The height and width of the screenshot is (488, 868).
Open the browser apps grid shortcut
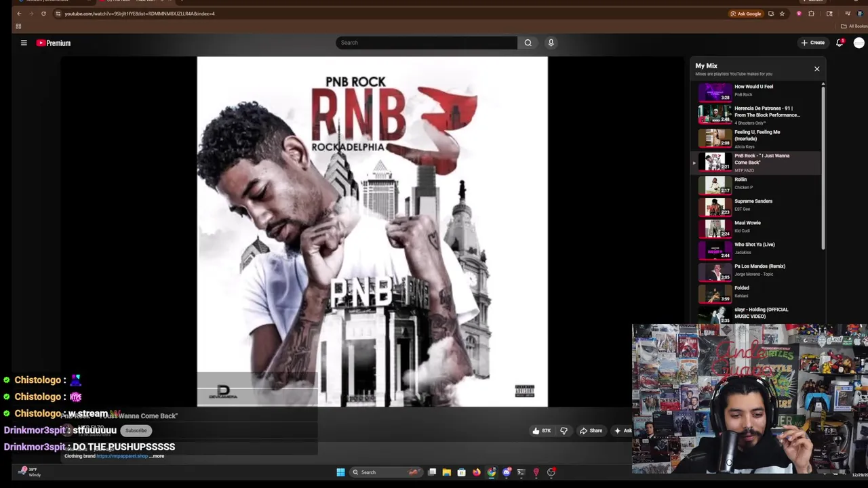(18, 26)
